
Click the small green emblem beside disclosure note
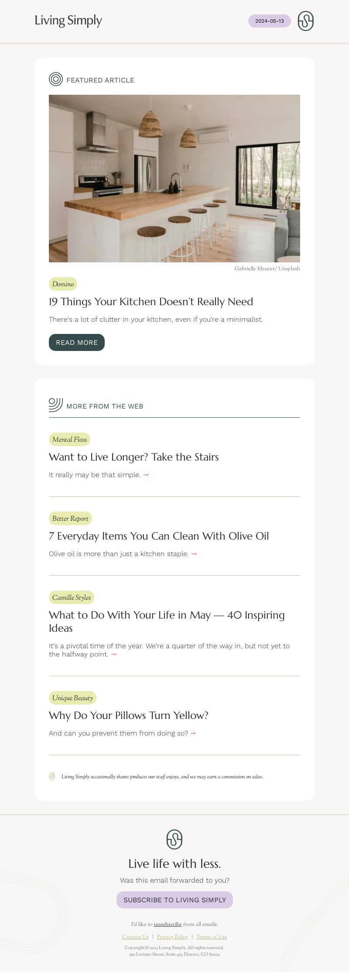click(52, 776)
